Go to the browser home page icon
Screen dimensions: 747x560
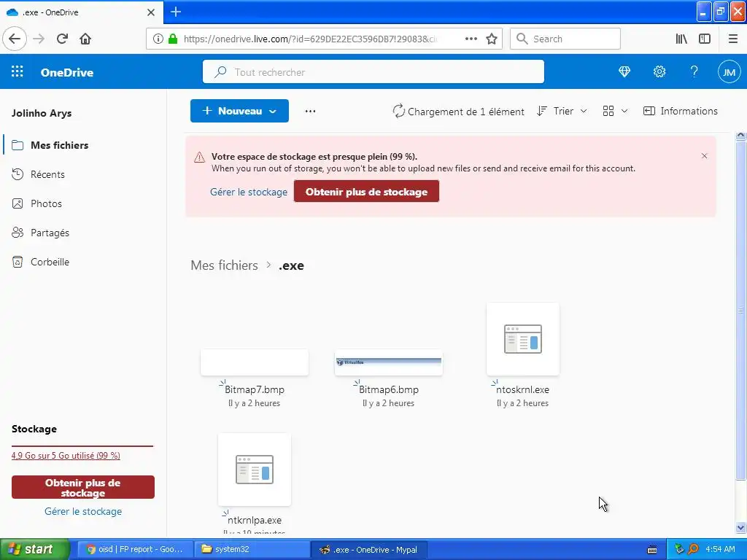pos(85,39)
